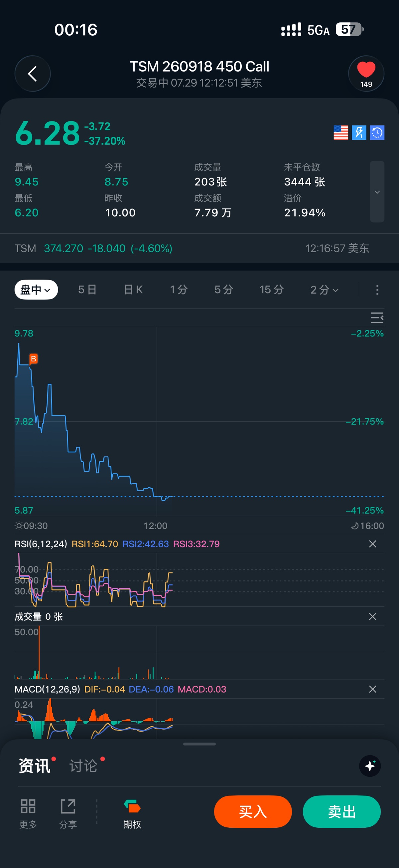399x868 pixels.
Task: Open the 期权 options icon
Action: pyautogui.click(x=132, y=813)
